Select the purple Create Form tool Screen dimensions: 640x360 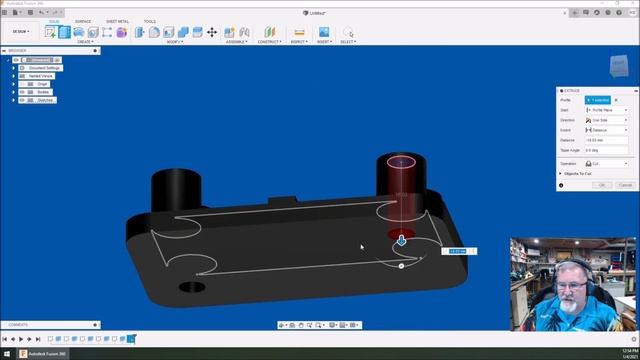[x=122, y=32]
